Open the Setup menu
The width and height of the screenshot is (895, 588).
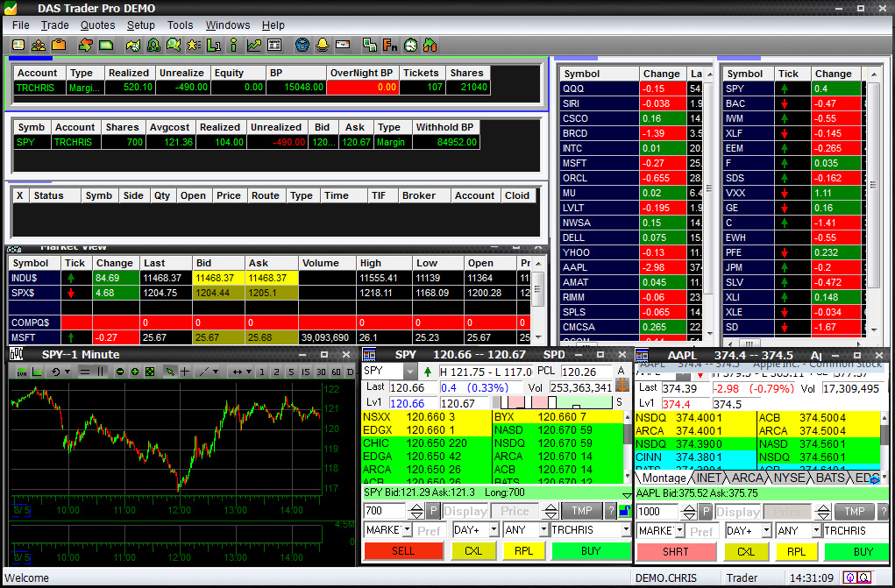[141, 25]
